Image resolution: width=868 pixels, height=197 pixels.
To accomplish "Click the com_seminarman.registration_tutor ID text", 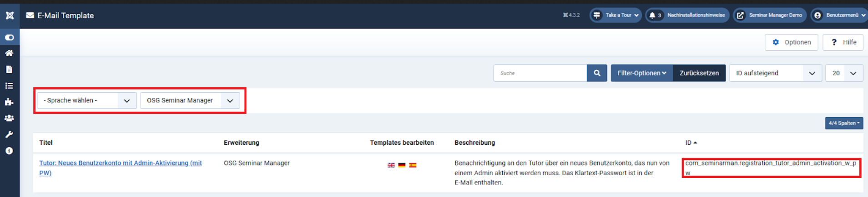I will click(x=771, y=168).
